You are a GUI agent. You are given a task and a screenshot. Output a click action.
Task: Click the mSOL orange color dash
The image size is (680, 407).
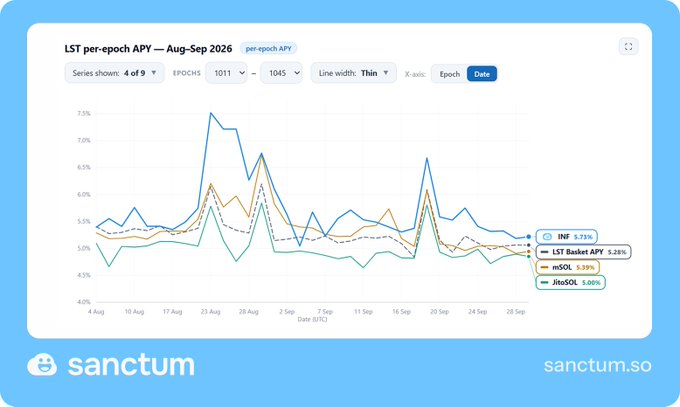click(544, 267)
